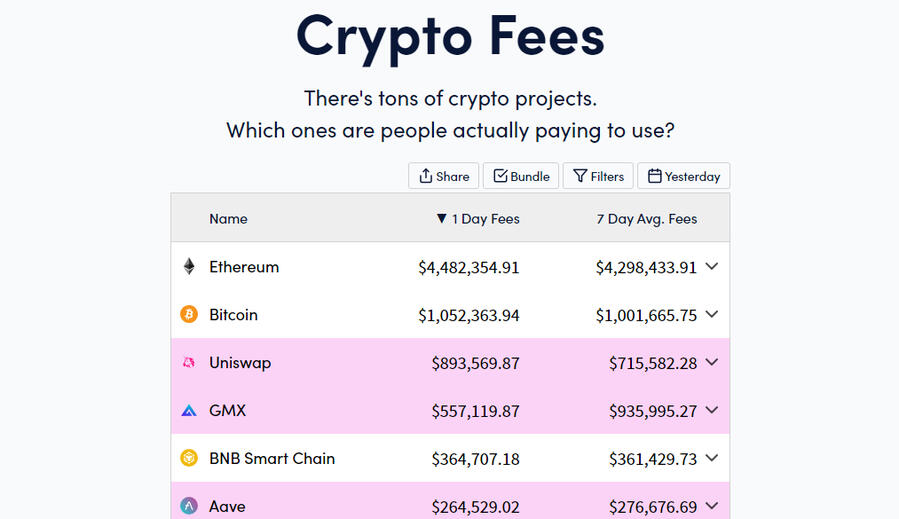Expand the BNB Smart Chain row
Screen dimensions: 899x519
[x=712, y=459]
